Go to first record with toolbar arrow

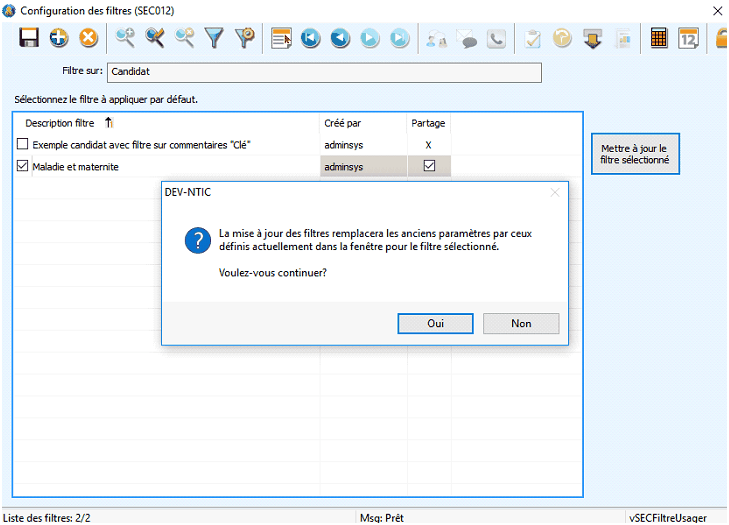310,38
